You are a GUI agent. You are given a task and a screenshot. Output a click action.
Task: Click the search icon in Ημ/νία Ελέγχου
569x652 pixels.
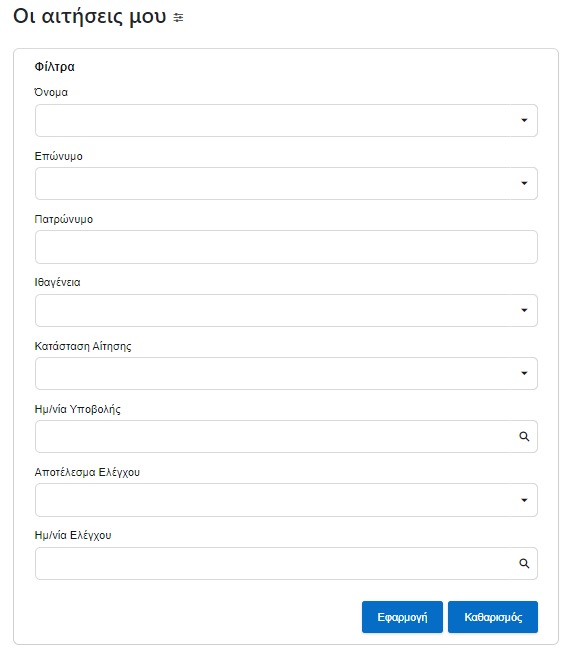click(x=524, y=563)
